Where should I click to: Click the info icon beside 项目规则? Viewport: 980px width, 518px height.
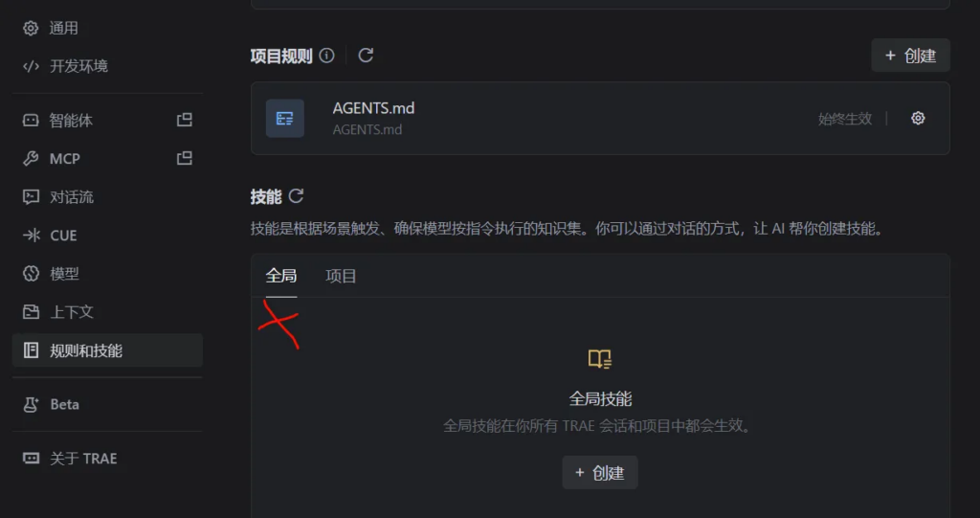(327, 56)
